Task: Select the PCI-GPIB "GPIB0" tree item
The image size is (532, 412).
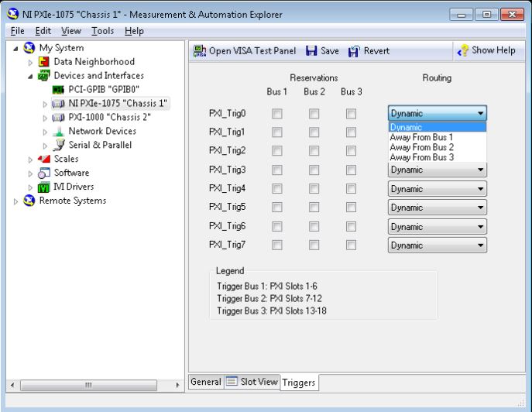Action: (104, 90)
